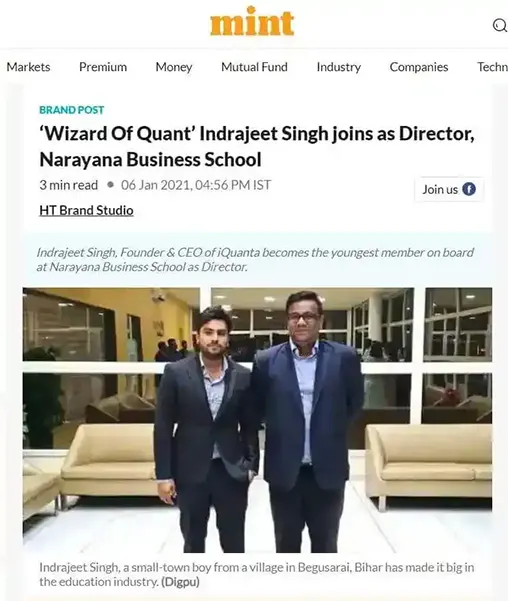Click the Join us button

coord(449,189)
